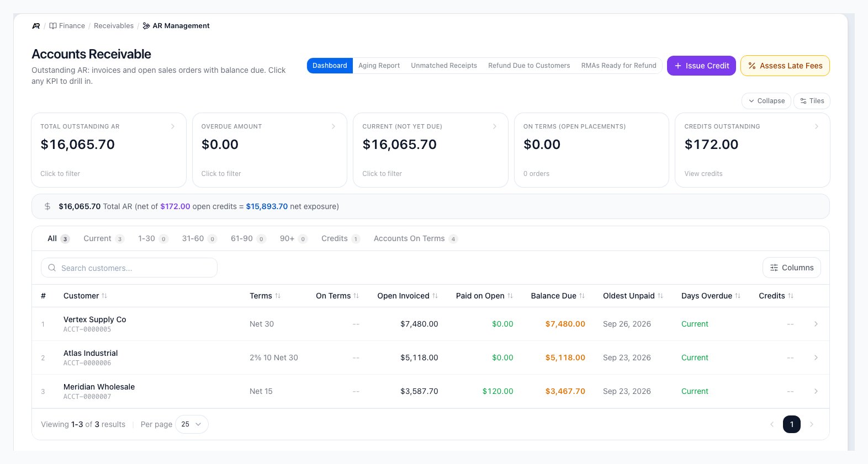Sort by the On Terms column icon

pyautogui.click(x=356, y=296)
